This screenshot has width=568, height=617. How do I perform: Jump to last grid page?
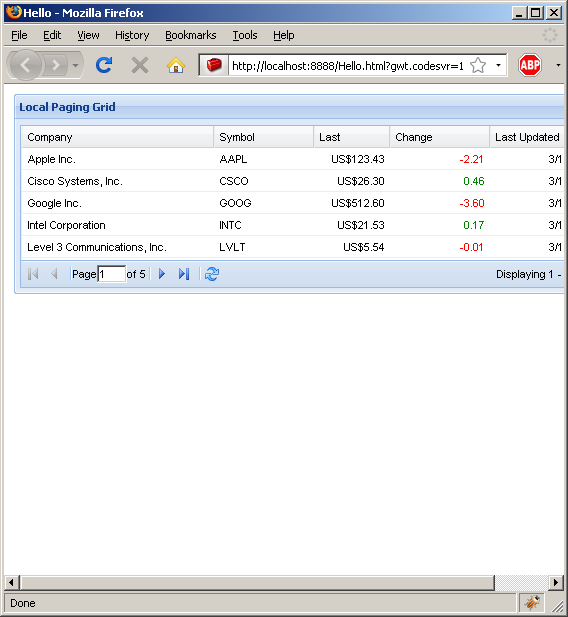click(x=184, y=274)
